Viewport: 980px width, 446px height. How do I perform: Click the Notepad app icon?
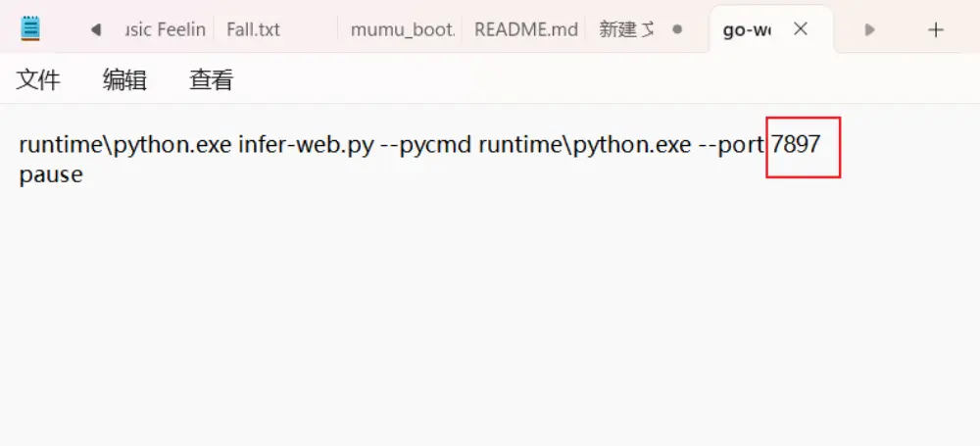30,29
